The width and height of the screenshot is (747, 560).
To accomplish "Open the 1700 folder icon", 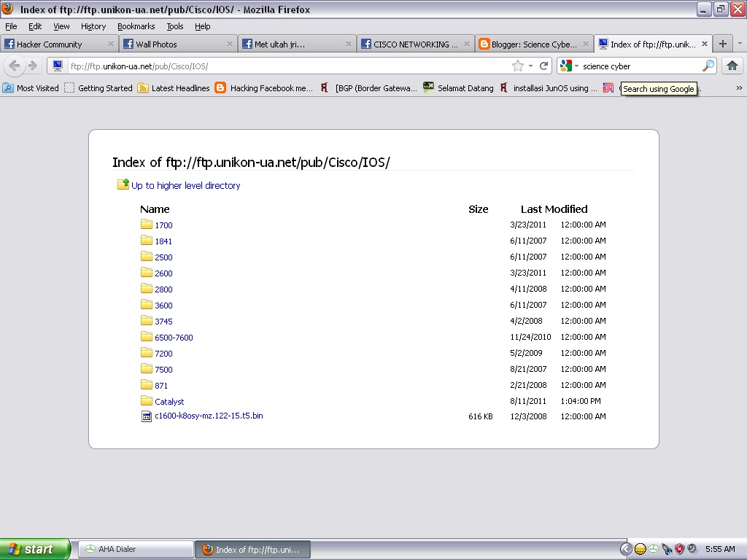I will tap(147, 225).
